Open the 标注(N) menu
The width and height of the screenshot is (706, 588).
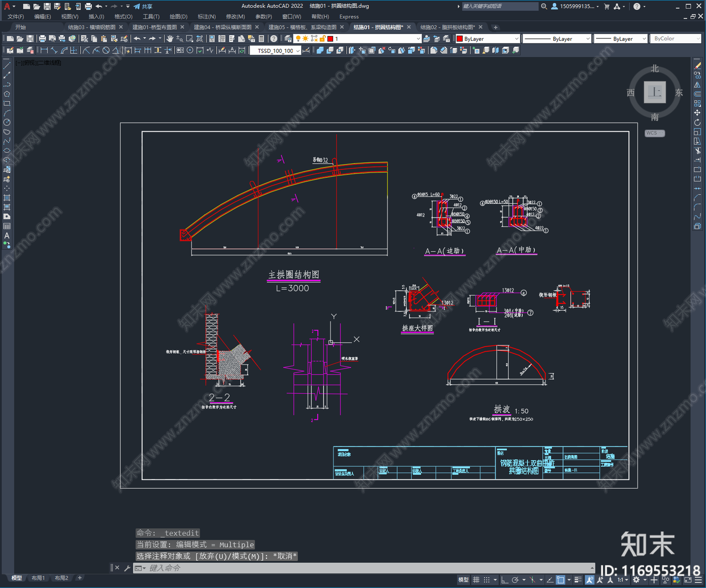point(207,16)
